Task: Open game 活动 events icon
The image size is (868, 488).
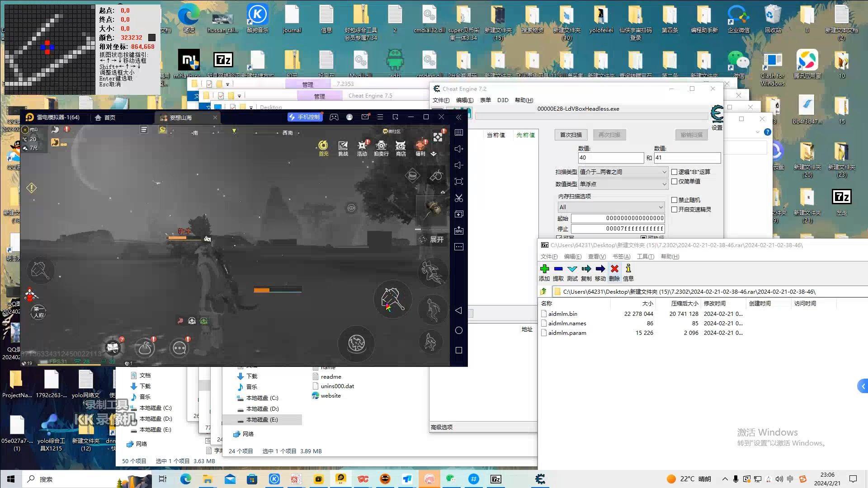Action: (362, 148)
